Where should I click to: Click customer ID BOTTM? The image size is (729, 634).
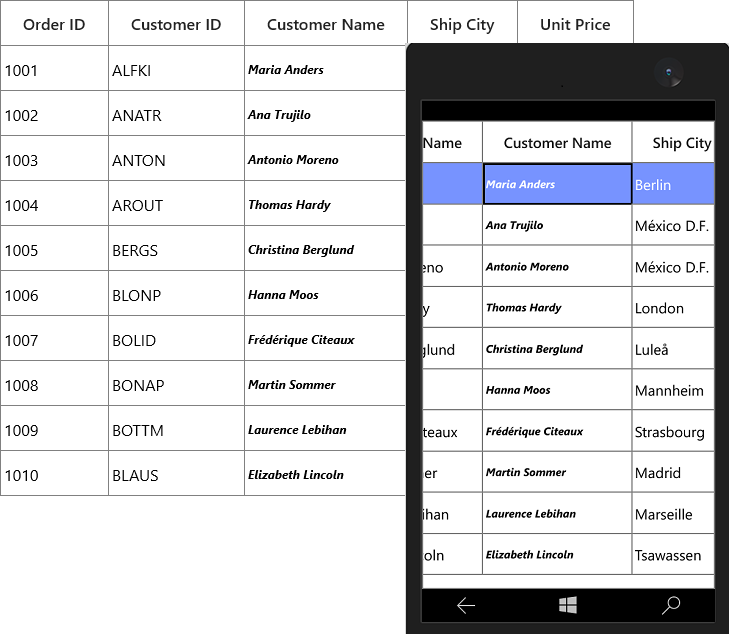pos(176,429)
